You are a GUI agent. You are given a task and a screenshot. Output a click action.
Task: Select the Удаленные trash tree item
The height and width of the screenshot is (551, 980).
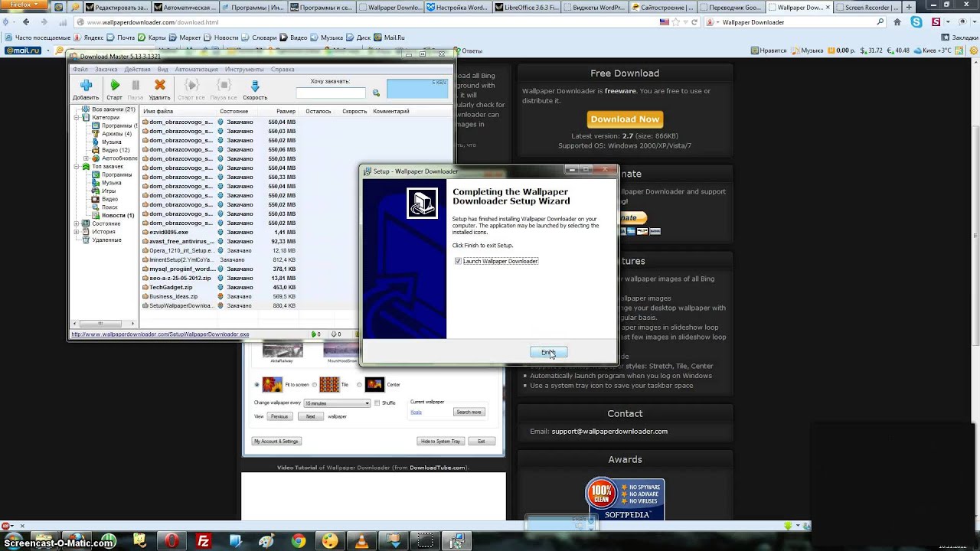pyautogui.click(x=101, y=240)
